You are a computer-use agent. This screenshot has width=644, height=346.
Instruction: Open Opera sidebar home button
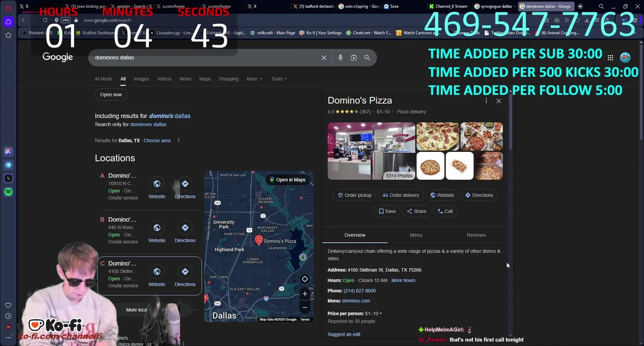click(8, 22)
